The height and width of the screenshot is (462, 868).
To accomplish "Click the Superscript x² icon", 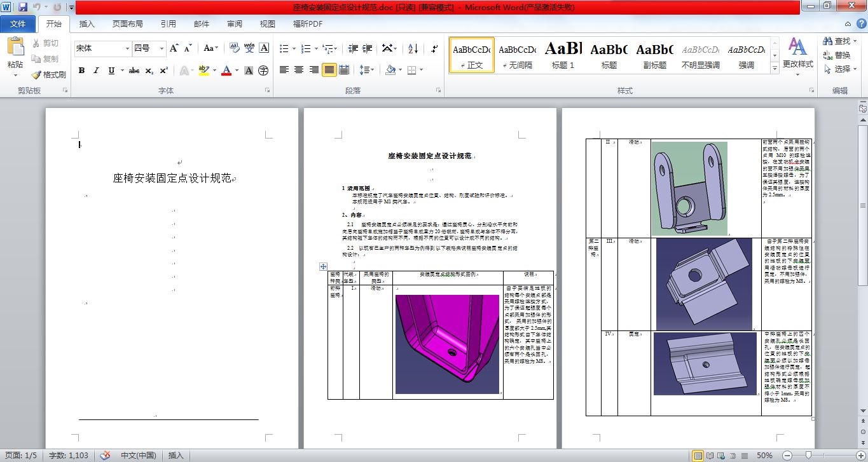I will click(x=163, y=71).
